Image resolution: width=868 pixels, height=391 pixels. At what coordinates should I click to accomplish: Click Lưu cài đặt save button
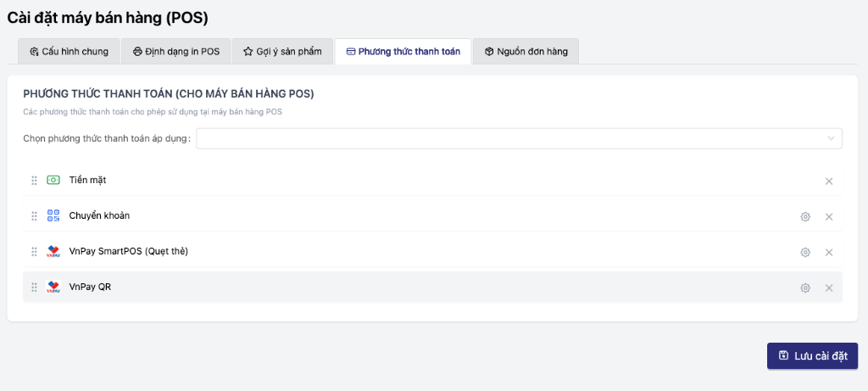pos(812,355)
